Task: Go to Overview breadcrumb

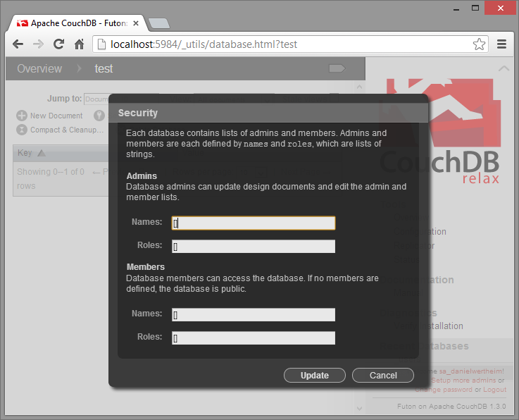Action: (x=39, y=68)
